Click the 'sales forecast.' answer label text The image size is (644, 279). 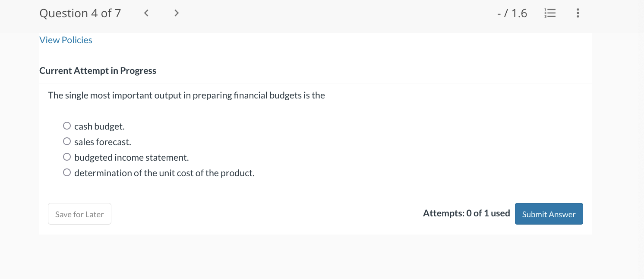coord(103,142)
